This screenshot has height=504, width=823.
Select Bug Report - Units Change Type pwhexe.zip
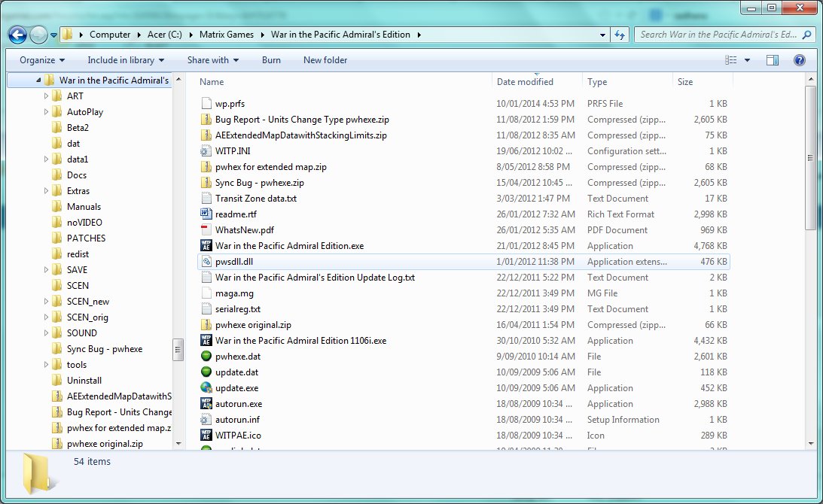(x=302, y=120)
